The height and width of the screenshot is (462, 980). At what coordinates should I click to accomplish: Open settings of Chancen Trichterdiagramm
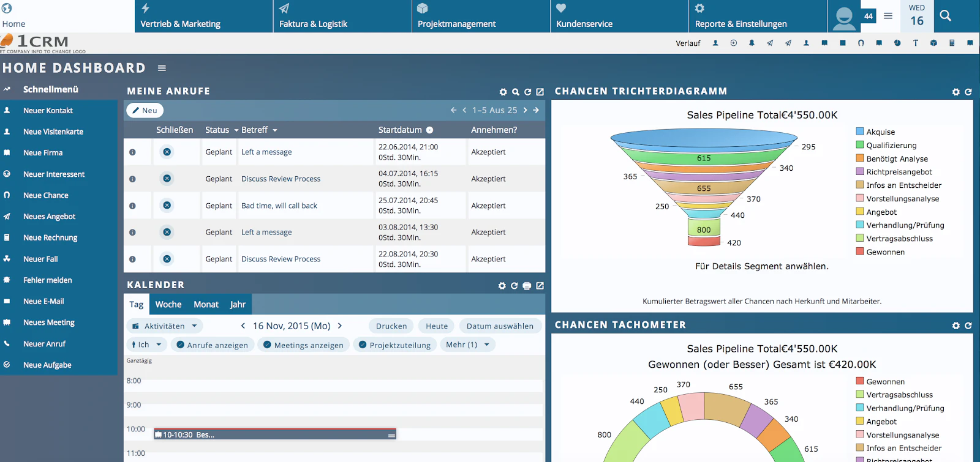coord(956,92)
